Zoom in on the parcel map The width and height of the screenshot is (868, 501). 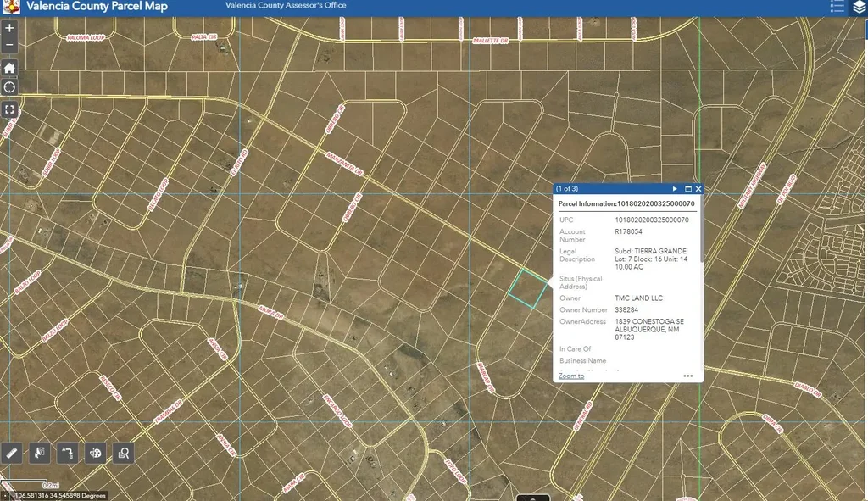pyautogui.click(x=9, y=28)
